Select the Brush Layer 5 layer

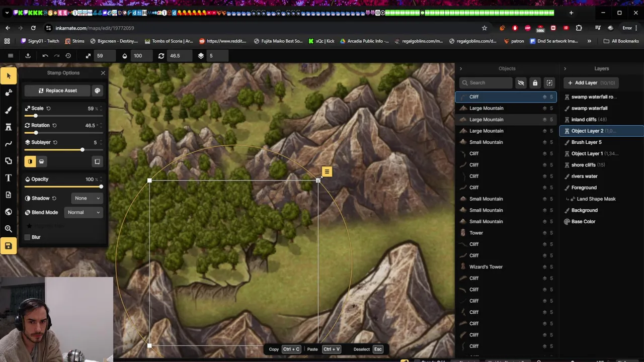(601, 142)
